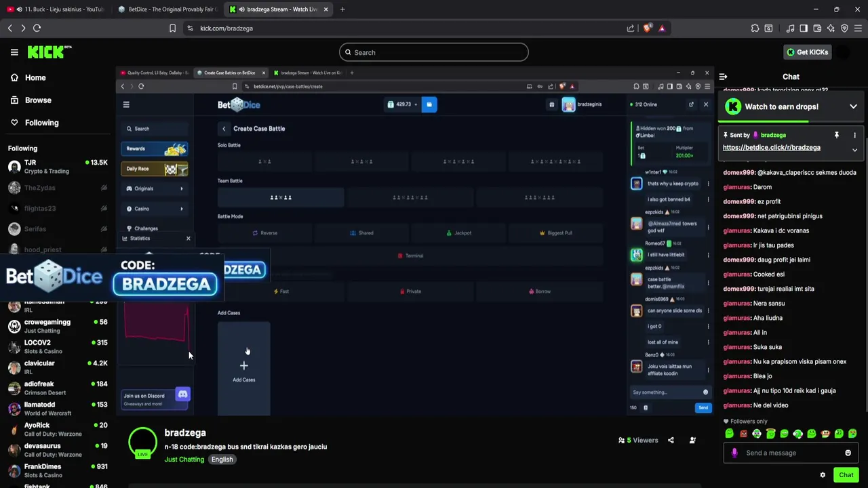
Task: Open Brave Shields lion icon
Action: tap(647, 28)
